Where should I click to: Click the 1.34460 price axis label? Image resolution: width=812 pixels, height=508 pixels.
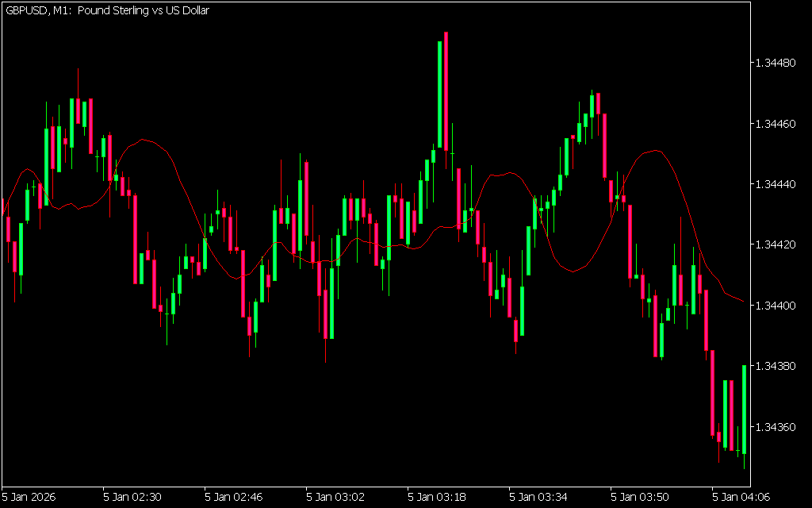click(x=778, y=124)
